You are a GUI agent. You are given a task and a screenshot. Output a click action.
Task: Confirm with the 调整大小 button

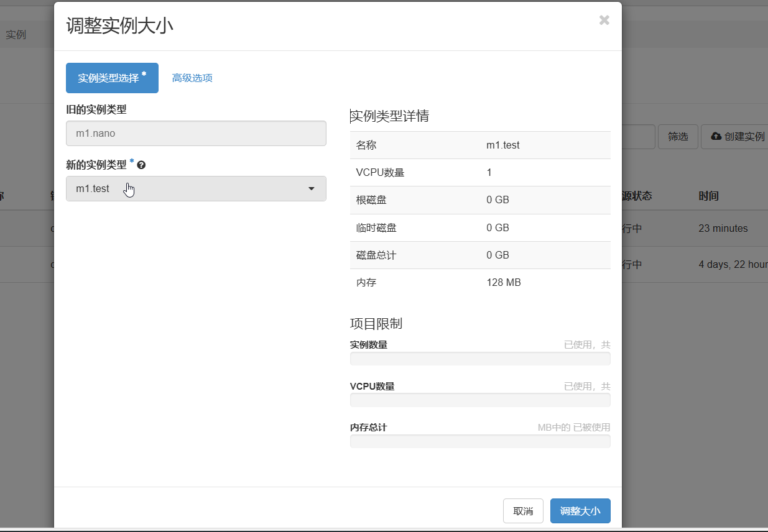[x=580, y=511]
